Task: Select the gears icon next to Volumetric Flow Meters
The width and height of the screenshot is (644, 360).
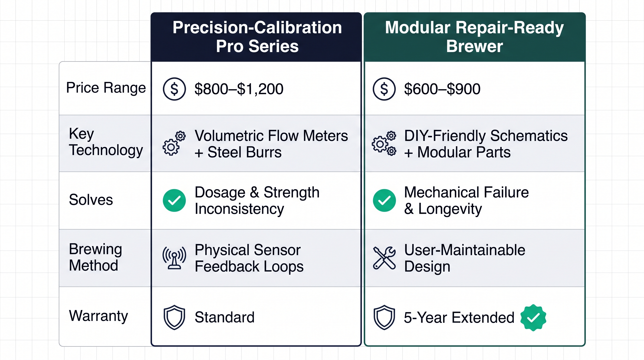Action: tap(174, 143)
